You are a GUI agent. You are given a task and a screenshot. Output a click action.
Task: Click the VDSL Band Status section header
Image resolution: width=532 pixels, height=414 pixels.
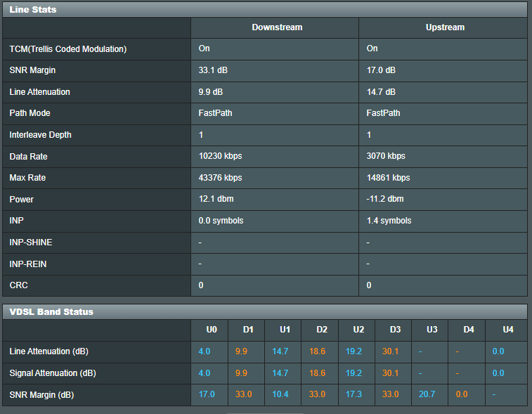(51, 311)
